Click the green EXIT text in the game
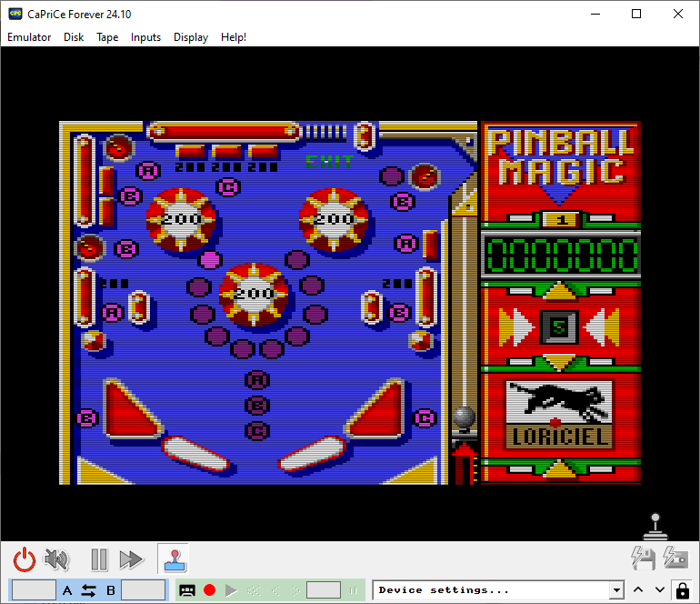700x604 pixels. [x=329, y=162]
